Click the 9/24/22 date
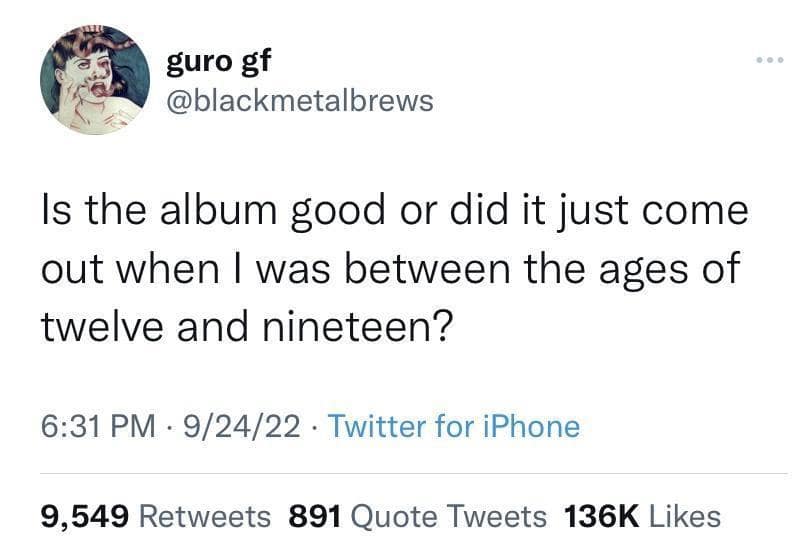Screen dimensions: 803x559 click(239, 427)
